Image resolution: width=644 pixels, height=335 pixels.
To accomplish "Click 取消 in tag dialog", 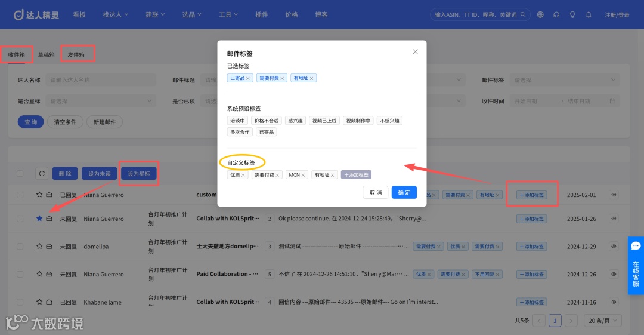I will [376, 192].
